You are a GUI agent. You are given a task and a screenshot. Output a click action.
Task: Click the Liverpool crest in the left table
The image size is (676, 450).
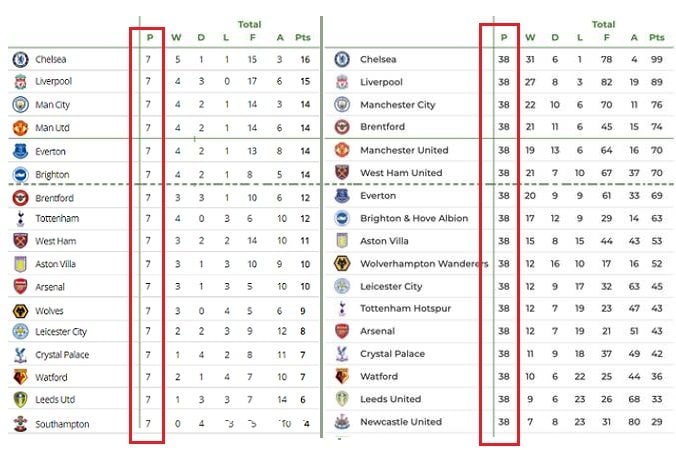pyautogui.click(x=20, y=81)
